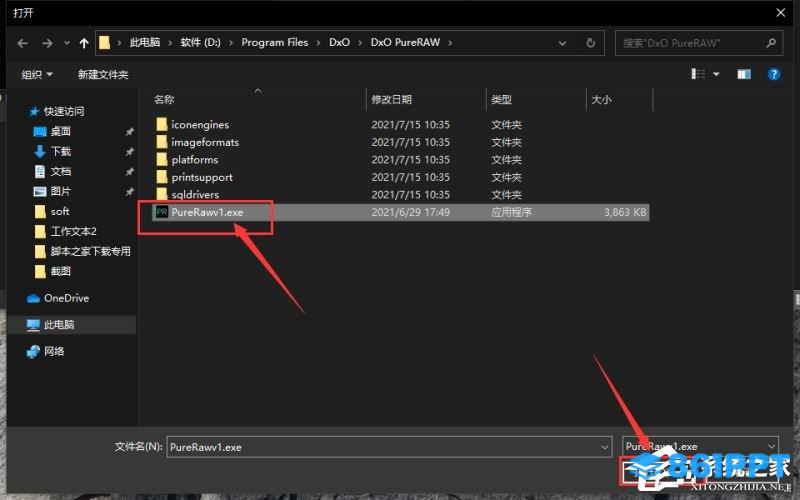Expand the file name dropdown arrow

coord(605,447)
